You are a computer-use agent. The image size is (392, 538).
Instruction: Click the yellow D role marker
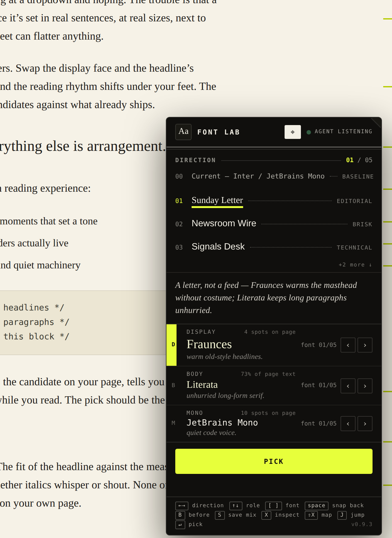[171, 345]
